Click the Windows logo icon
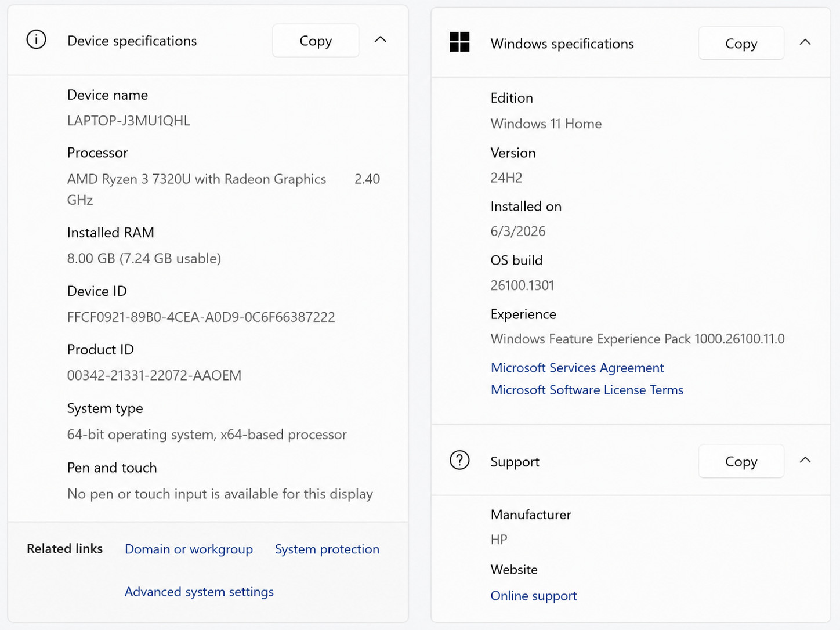840x630 pixels. point(459,42)
